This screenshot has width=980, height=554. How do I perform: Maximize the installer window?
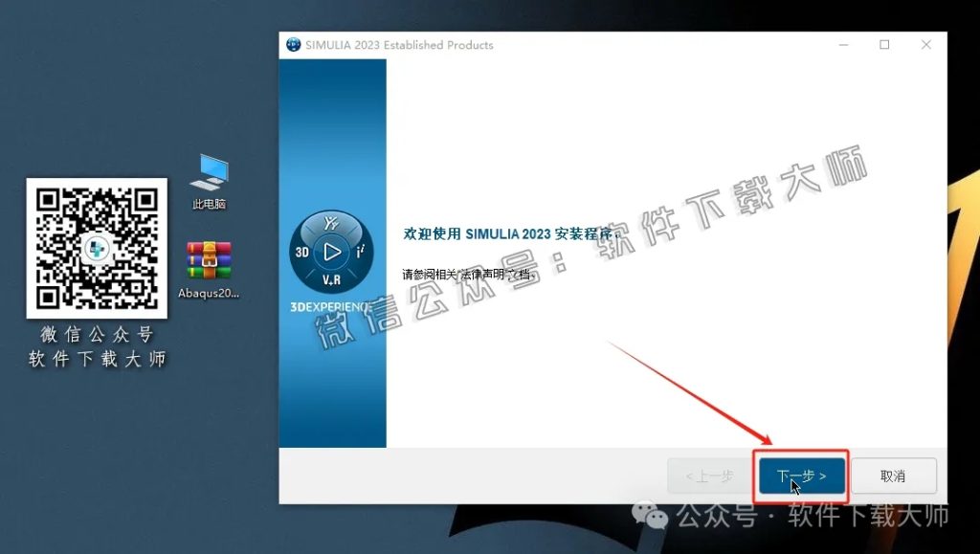tap(883, 44)
